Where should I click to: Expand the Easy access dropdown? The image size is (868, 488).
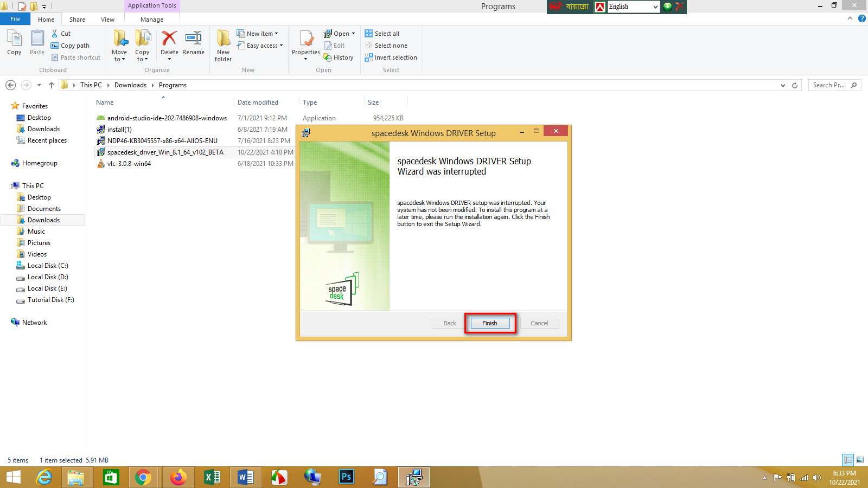coord(260,46)
